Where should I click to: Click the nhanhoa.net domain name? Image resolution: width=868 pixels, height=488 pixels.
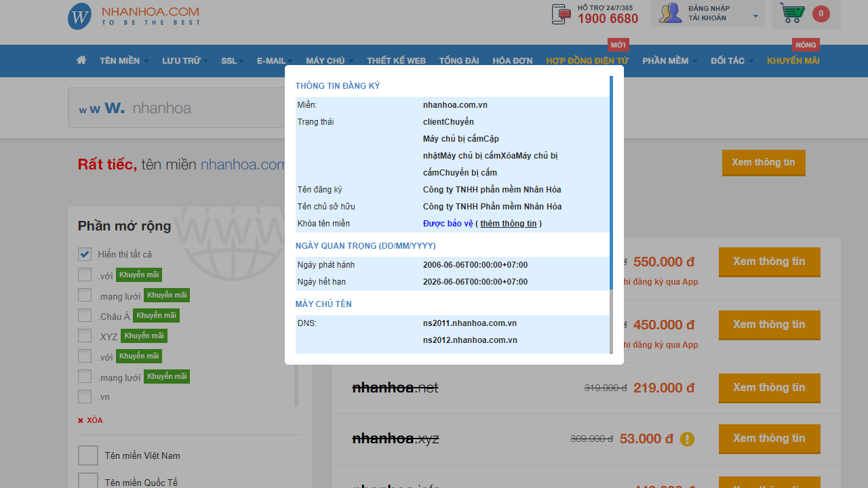pos(395,388)
